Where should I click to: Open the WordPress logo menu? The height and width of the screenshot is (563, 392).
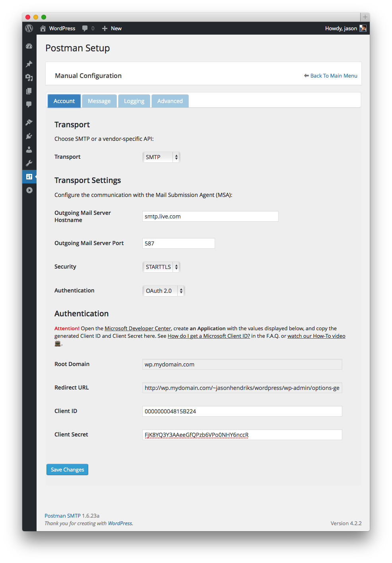29,28
